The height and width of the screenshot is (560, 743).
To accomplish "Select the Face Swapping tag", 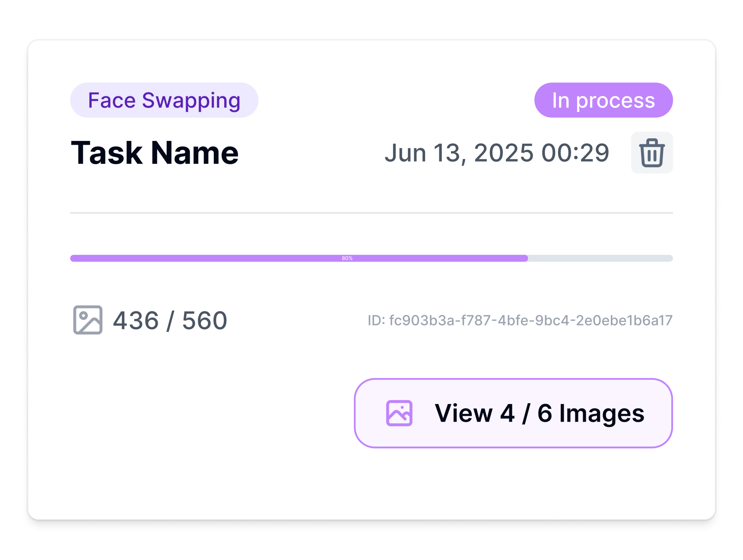I will 164,100.
